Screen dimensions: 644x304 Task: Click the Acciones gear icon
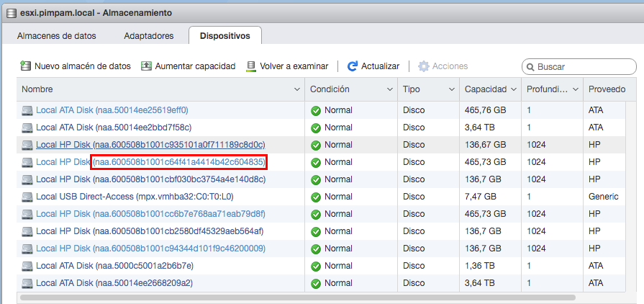424,66
